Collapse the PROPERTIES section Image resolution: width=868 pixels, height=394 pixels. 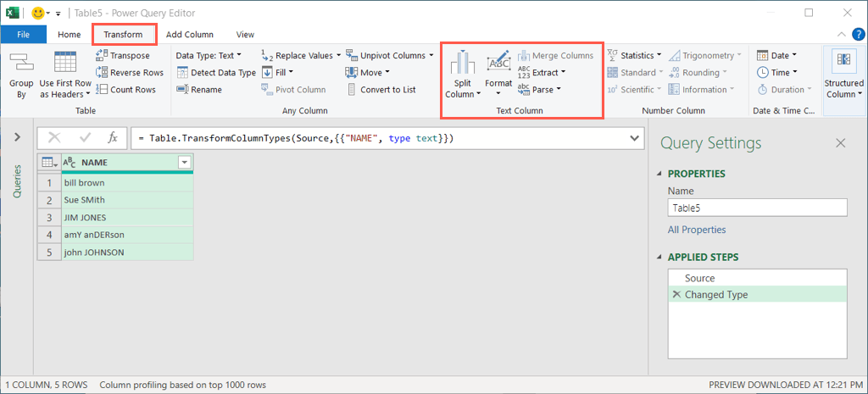(659, 175)
